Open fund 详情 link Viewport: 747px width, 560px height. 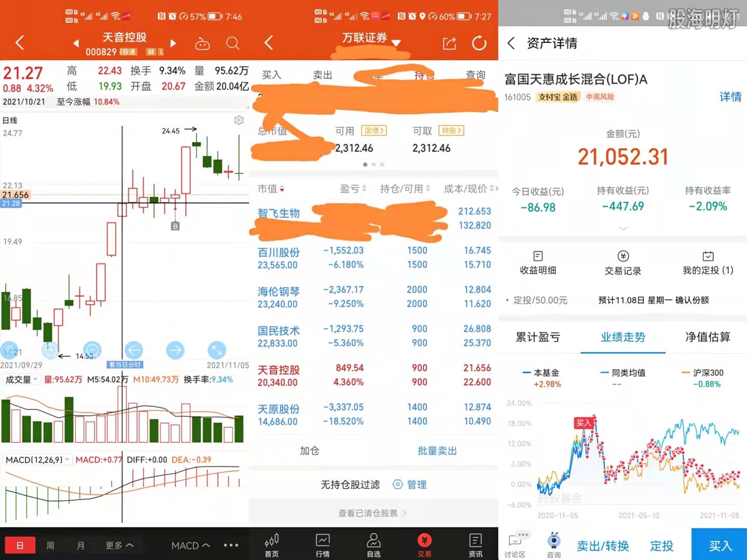click(x=730, y=97)
